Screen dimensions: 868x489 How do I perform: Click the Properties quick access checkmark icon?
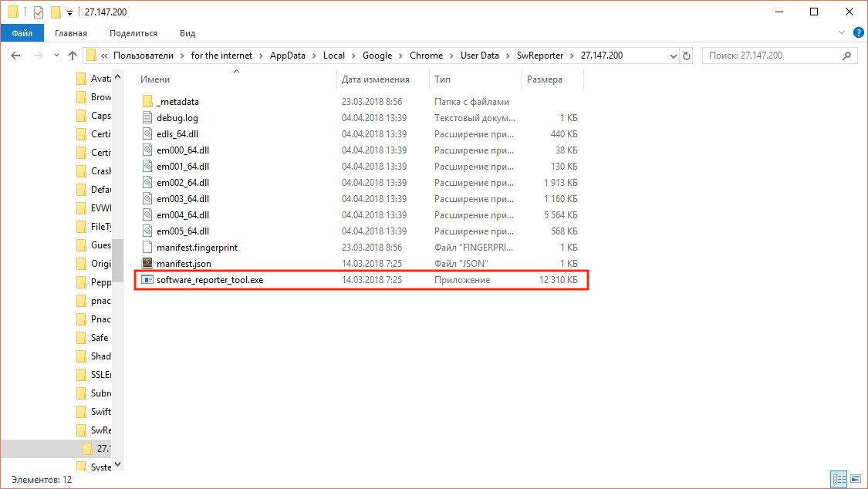39,12
